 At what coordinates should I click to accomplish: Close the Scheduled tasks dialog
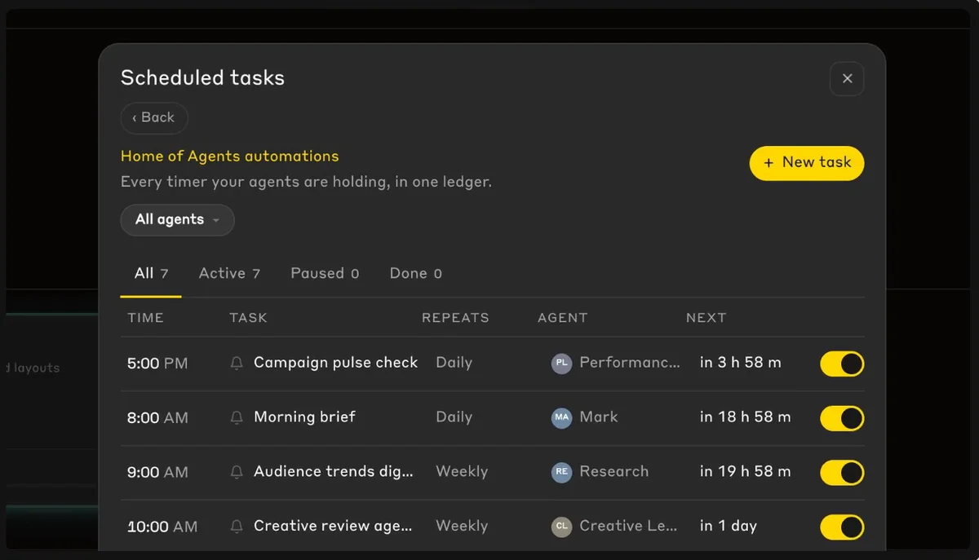click(847, 79)
